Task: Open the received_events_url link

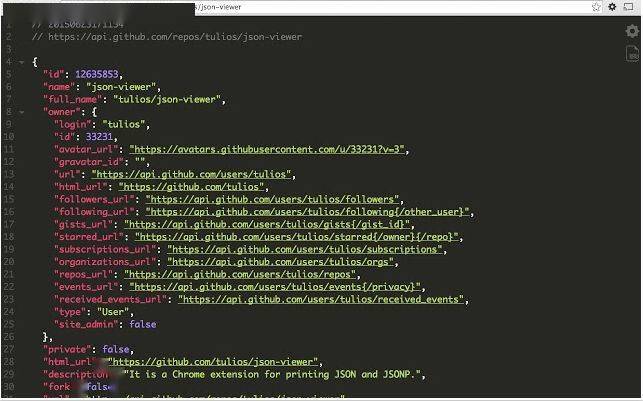Action: click(x=322, y=299)
